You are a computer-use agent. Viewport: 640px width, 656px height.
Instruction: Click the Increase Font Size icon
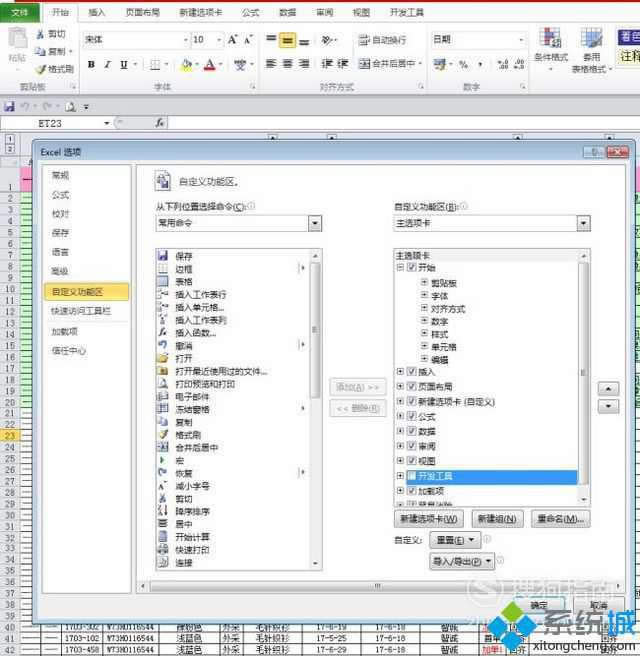(x=233, y=40)
